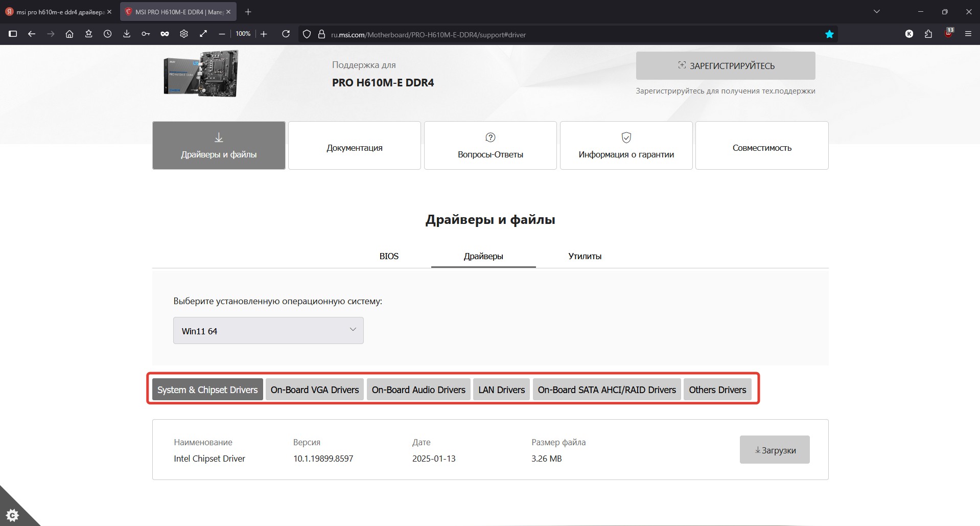Click the ЗАРЕГИСТРИРУЙТЕСЬ register button

tap(726, 65)
